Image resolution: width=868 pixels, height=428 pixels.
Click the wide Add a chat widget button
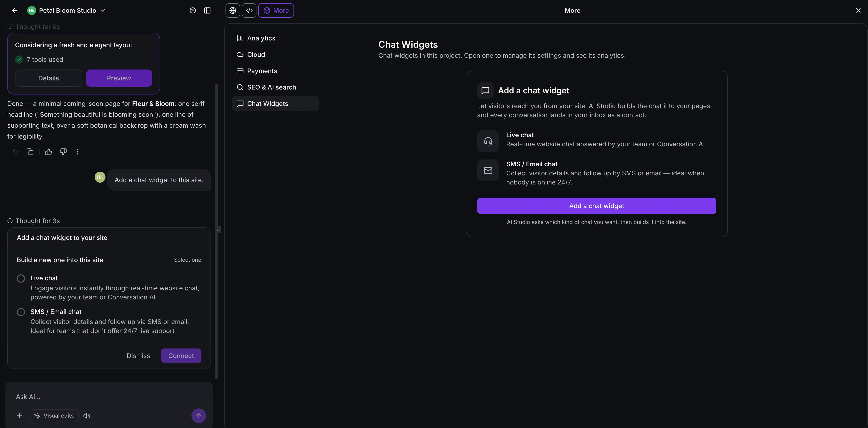[x=596, y=206]
